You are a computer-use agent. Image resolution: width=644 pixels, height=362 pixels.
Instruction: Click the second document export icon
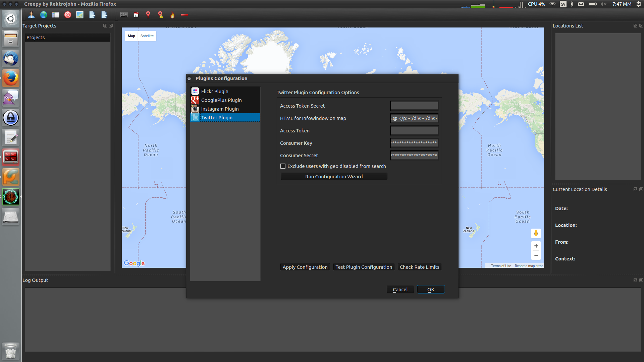(x=104, y=15)
